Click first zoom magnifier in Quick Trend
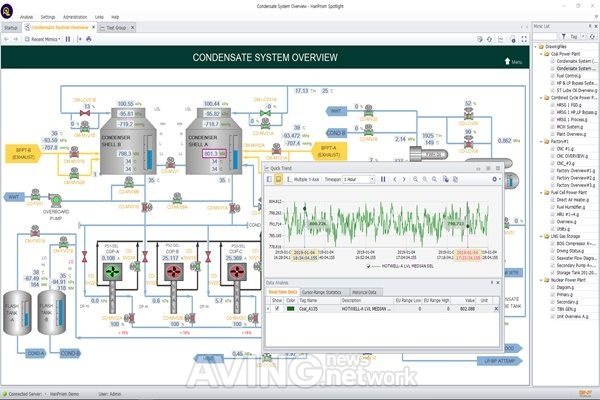This screenshot has height=400, width=600. (x=416, y=179)
